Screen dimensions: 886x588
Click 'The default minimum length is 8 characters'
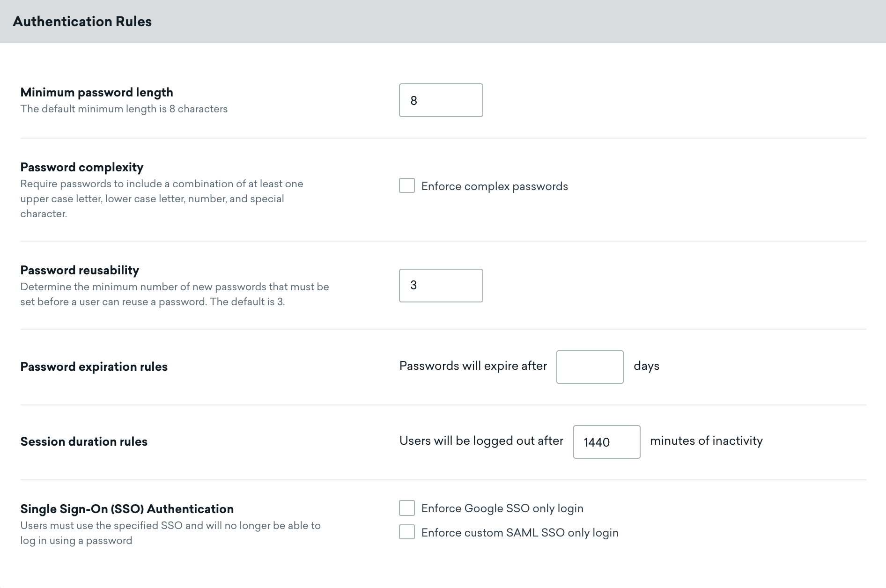pyautogui.click(x=124, y=109)
